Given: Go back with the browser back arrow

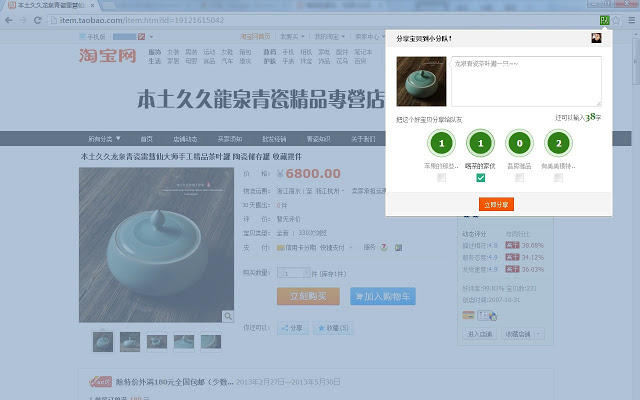Looking at the screenshot, I should [x=9, y=20].
